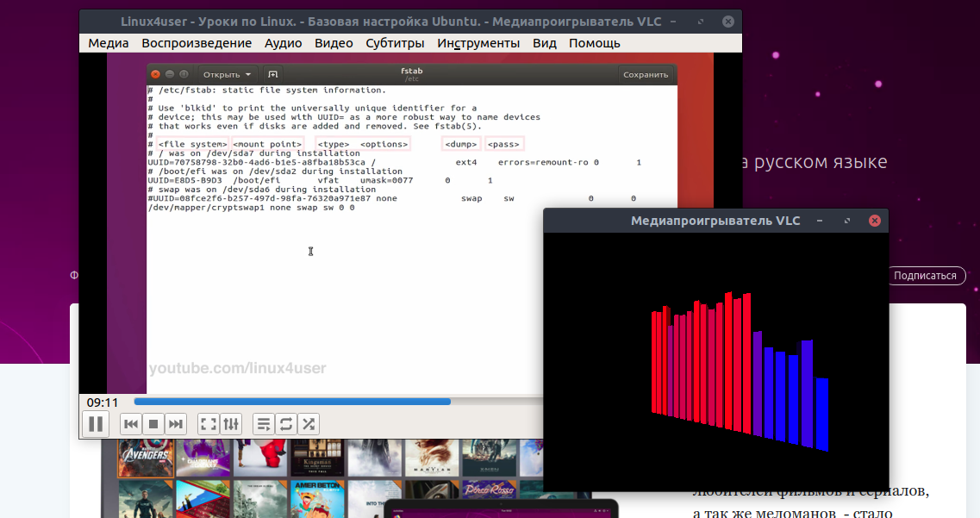980x518 pixels.
Task: Pause the video playback
Action: pos(96,423)
